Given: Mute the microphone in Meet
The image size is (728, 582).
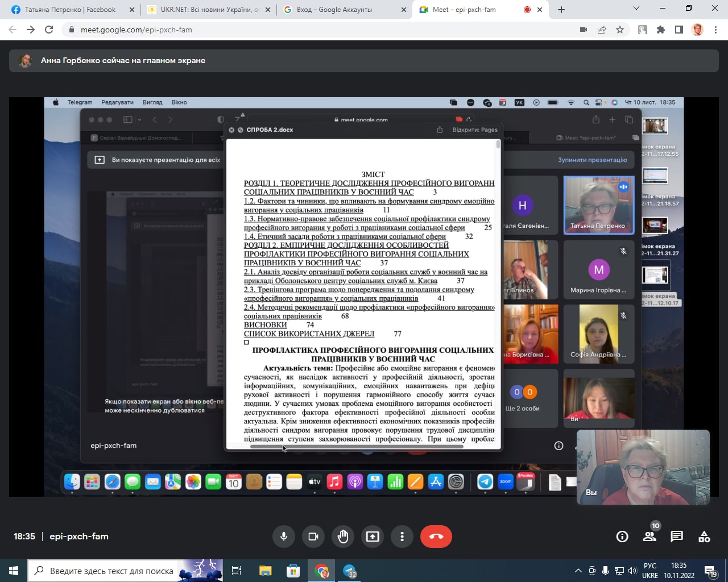Looking at the screenshot, I should click(x=284, y=537).
